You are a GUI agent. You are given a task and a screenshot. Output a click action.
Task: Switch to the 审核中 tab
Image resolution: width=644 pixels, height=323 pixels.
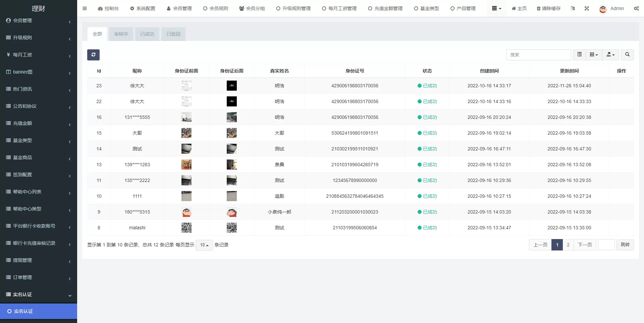point(121,34)
